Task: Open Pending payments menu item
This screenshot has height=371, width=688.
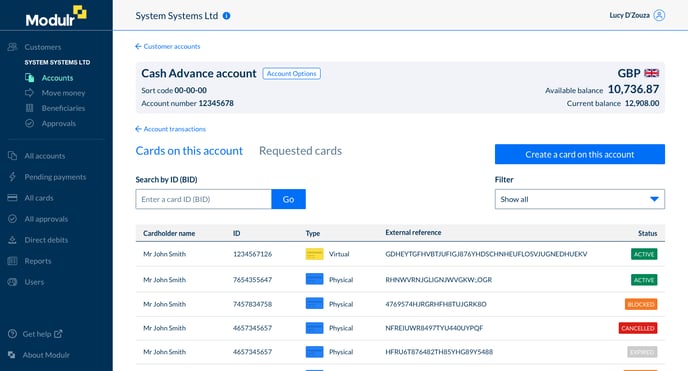Action: pyautogui.click(x=55, y=177)
